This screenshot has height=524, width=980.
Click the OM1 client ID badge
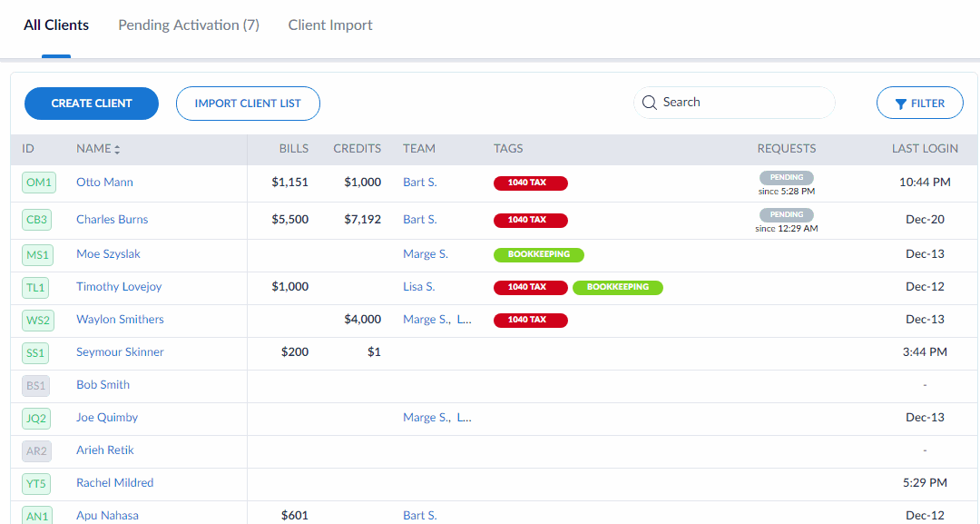[x=38, y=183]
